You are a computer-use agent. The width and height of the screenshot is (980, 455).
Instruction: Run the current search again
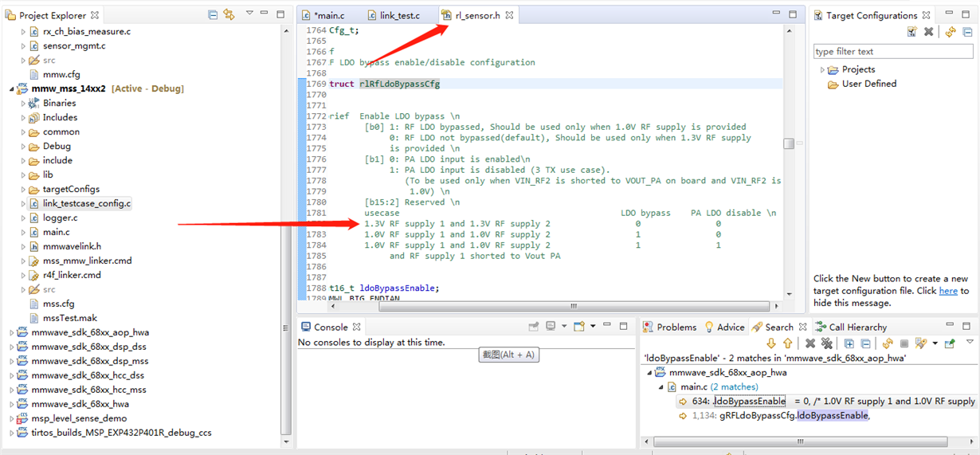(888, 343)
